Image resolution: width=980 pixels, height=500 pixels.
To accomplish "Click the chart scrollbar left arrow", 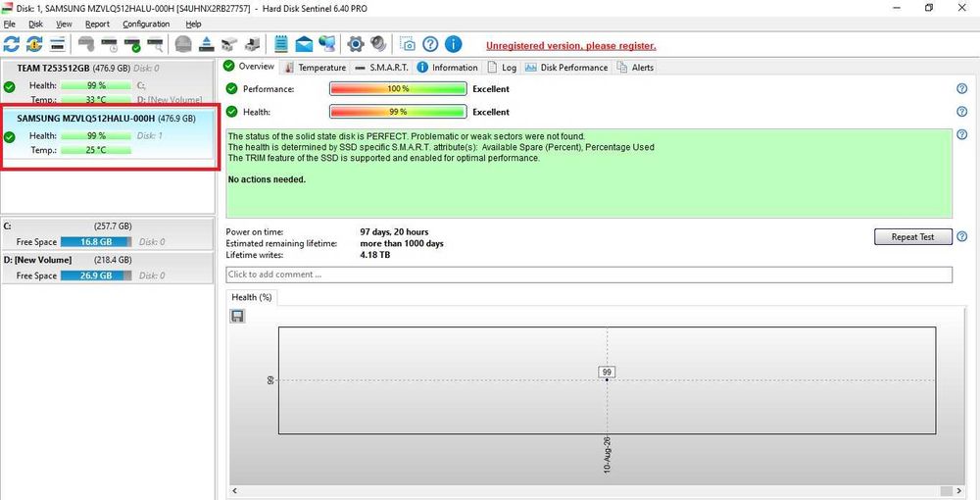I will click(234, 491).
